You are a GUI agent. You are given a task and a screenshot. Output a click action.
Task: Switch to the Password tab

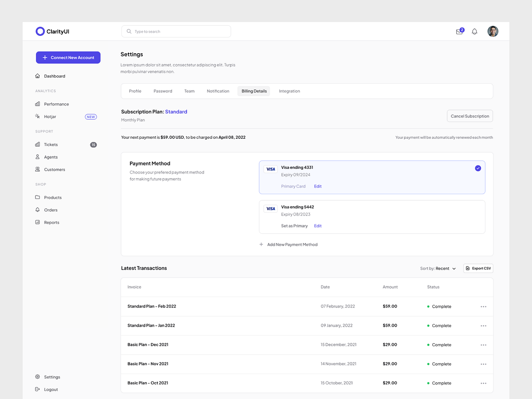click(x=163, y=91)
